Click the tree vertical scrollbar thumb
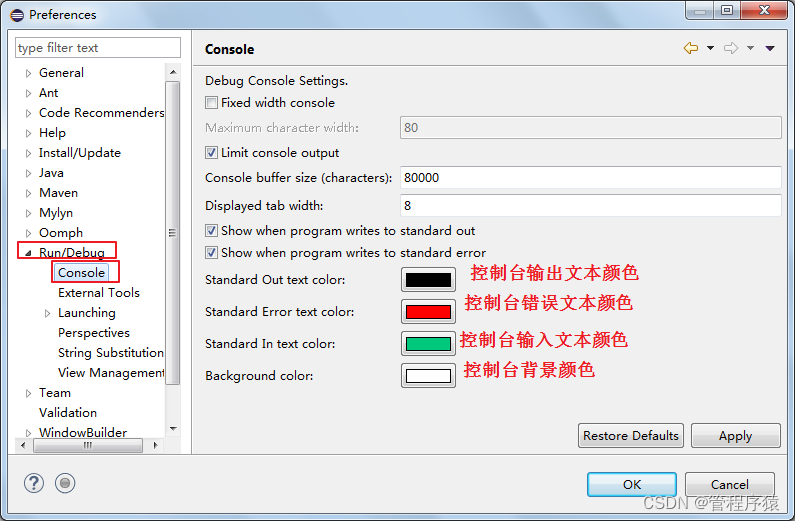 (172, 233)
